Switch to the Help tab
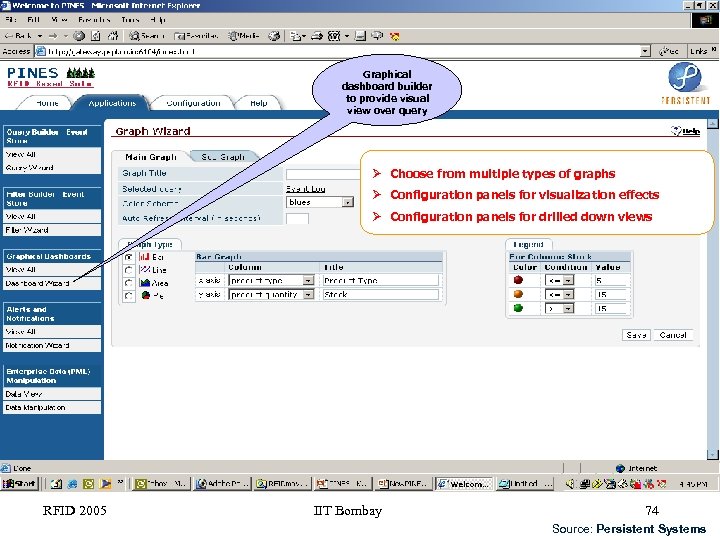This screenshot has height=540, width=720. click(259, 103)
